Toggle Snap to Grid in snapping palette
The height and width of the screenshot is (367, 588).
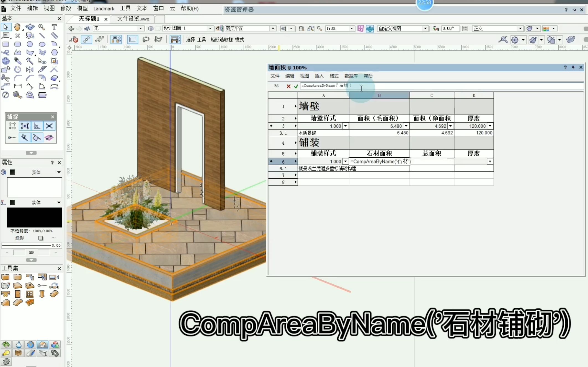[12, 126]
